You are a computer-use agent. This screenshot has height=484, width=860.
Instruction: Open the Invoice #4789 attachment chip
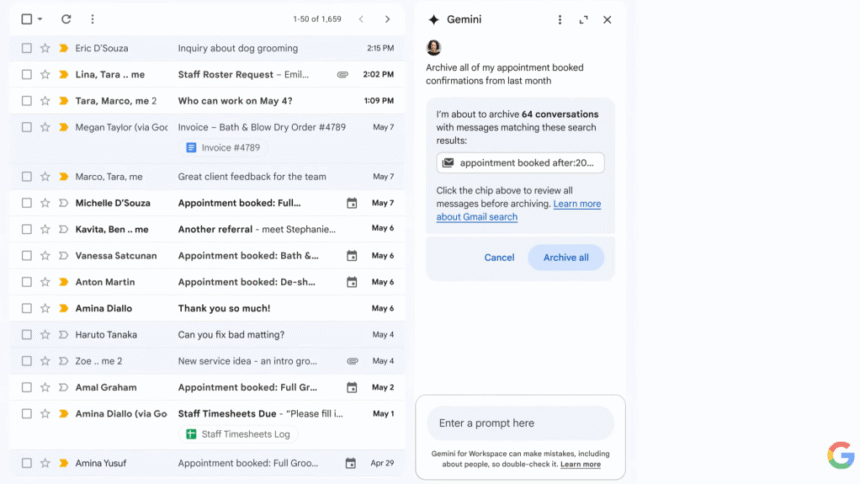point(223,148)
